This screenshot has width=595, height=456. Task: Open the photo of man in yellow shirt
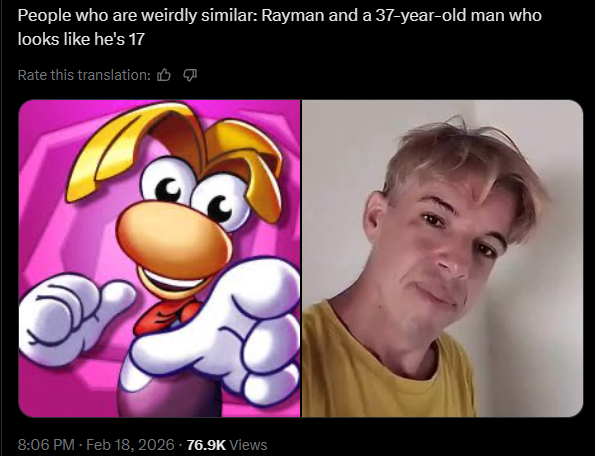coord(442,258)
